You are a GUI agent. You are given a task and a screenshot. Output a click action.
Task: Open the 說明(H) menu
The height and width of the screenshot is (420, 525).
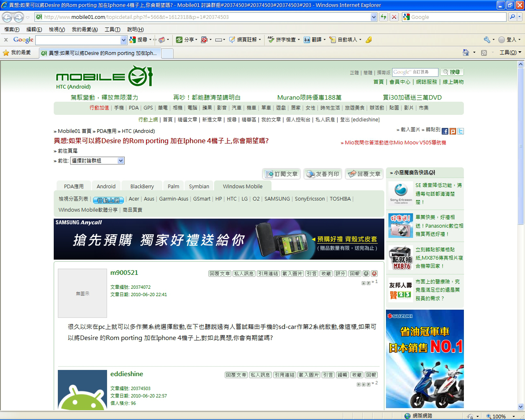point(135,30)
